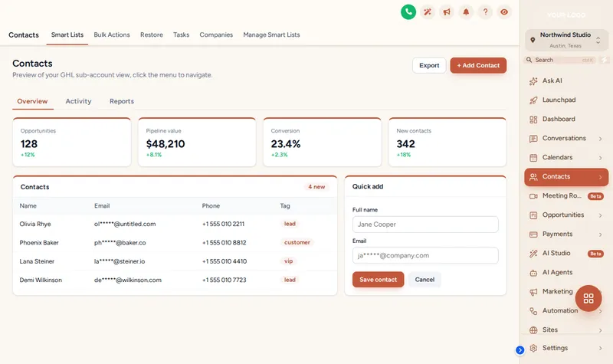Click phone number +1 555 010 7723

click(224, 280)
